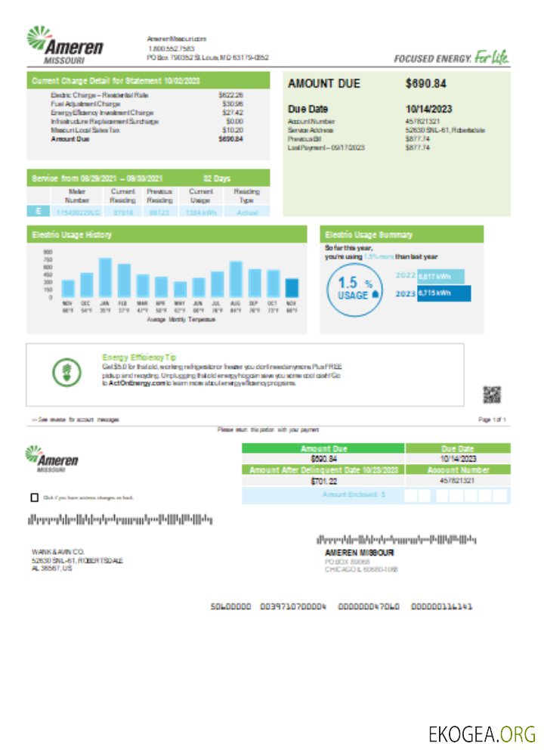This screenshot has width=544, height=756.
Task: Click the dark blue 2023 6,715 kWh bar
Action: tap(444, 293)
